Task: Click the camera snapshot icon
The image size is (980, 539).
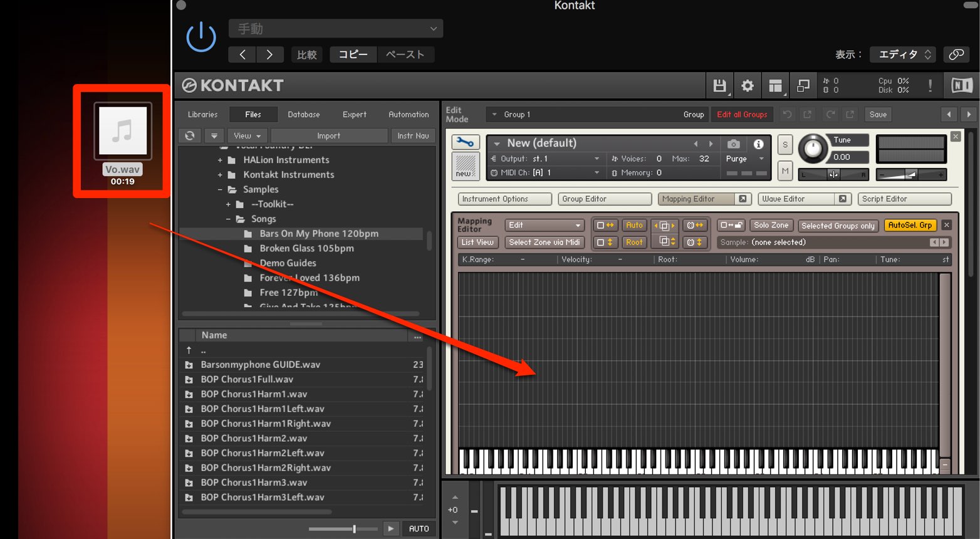Action: tap(733, 144)
